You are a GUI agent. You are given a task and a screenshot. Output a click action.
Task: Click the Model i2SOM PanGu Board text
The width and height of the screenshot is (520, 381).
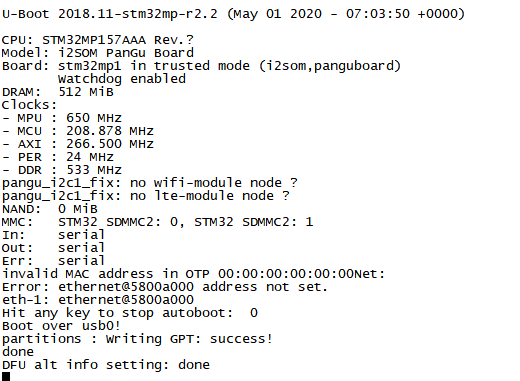coord(98,53)
